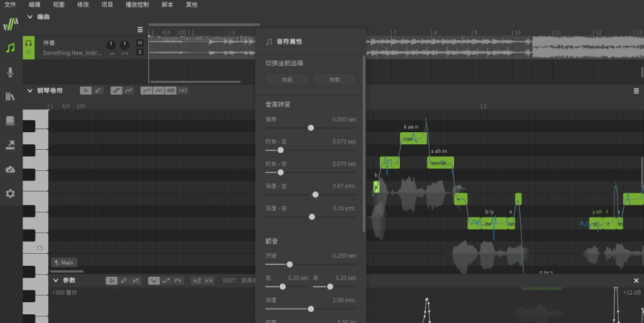Open the render export panel in sidebar
The height and width of the screenshot is (323, 644).
pos(10,145)
